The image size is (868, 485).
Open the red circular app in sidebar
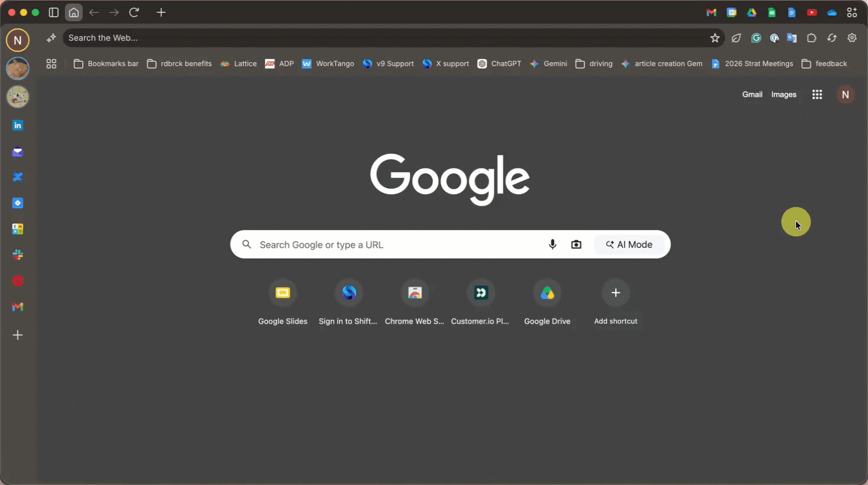point(18,281)
